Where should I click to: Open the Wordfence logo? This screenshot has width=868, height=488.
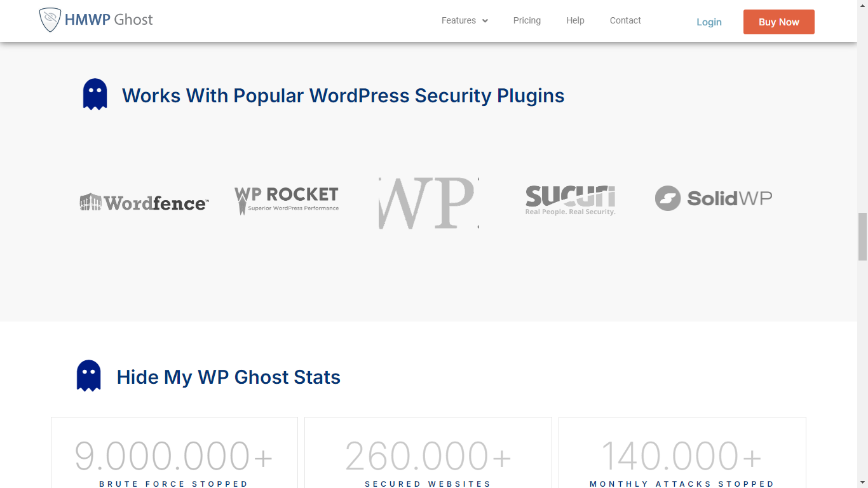click(x=144, y=202)
